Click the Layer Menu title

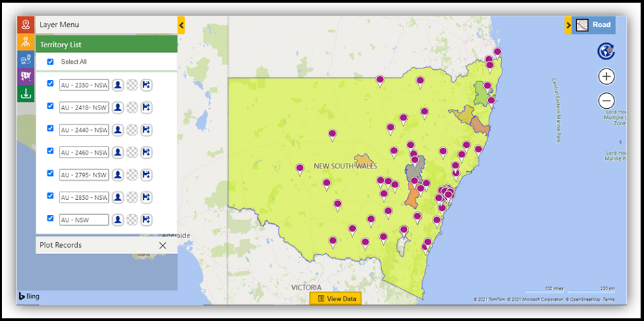[60, 25]
